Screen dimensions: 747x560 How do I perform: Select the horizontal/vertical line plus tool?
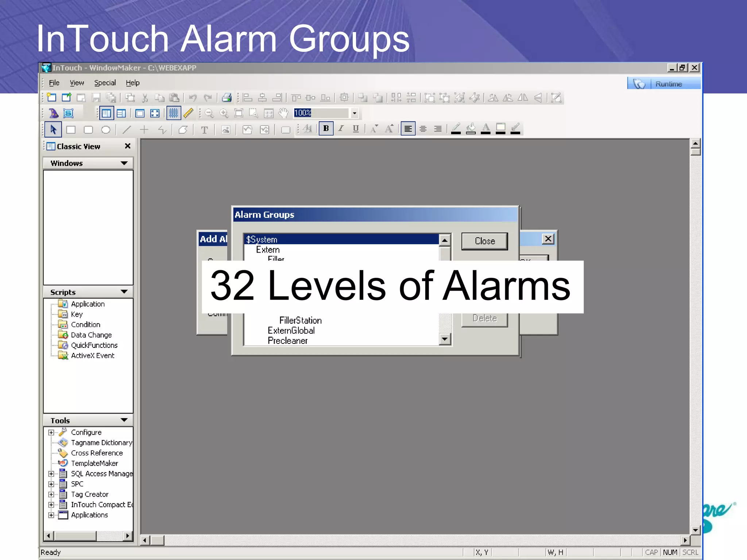point(144,129)
